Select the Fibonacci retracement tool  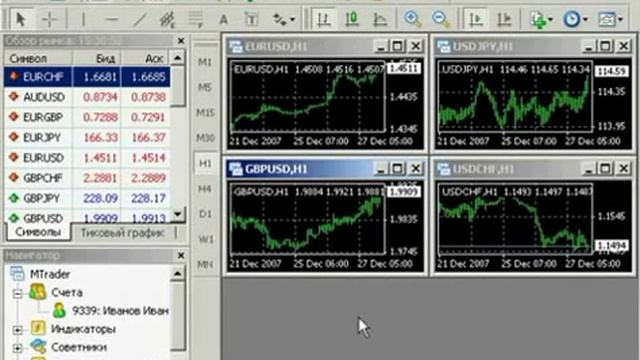tap(196, 19)
